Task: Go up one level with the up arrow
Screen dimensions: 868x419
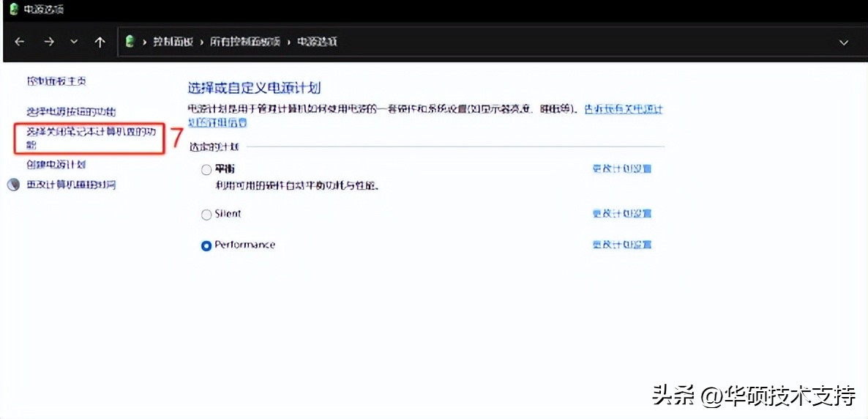Action: 100,42
